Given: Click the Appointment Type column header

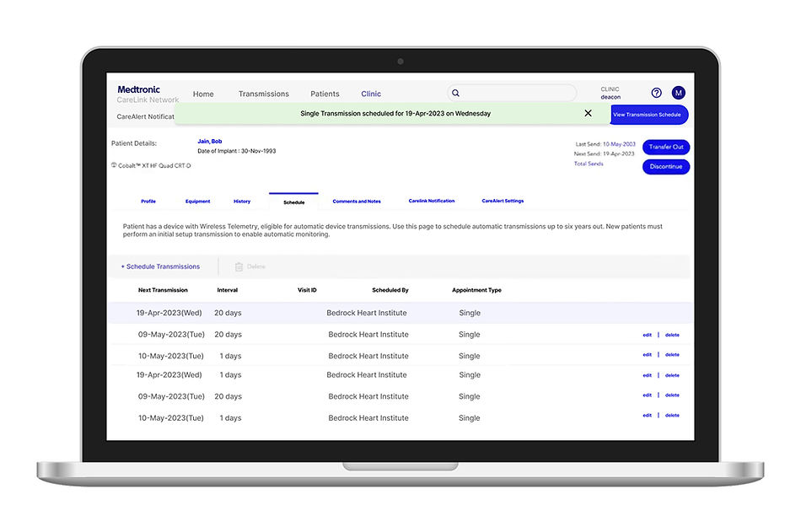Looking at the screenshot, I should [476, 290].
